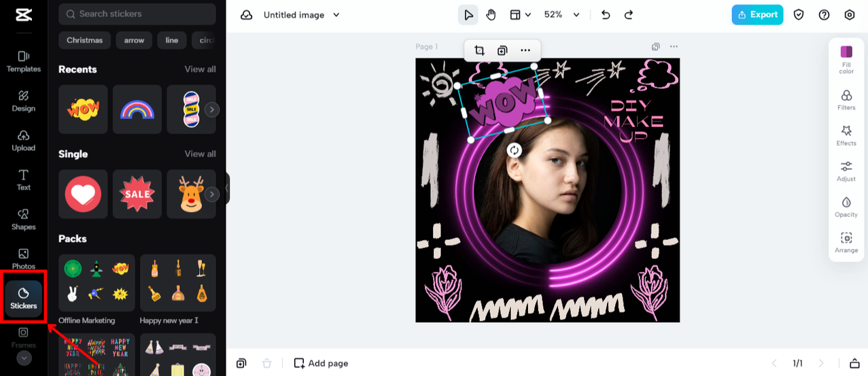This screenshot has height=376, width=868.
Task: Click the cloud save status icon
Action: 247,15
